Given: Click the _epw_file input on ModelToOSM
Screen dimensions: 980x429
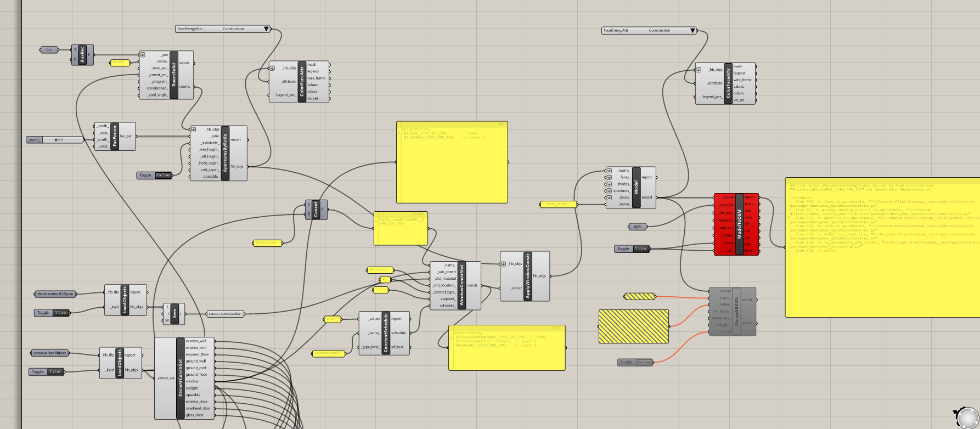Looking at the screenshot, I should (x=725, y=205).
